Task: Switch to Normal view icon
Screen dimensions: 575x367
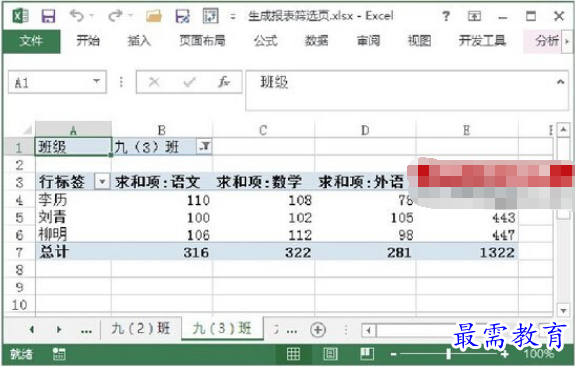Action: [x=293, y=354]
